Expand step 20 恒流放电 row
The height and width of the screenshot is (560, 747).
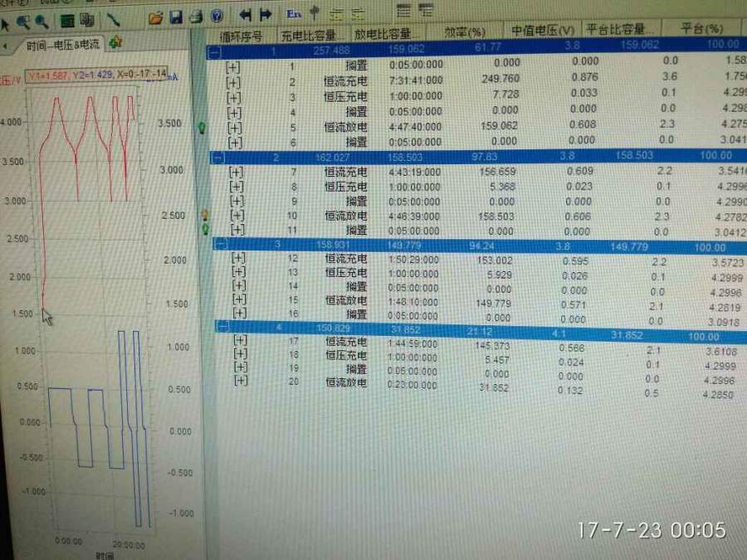(x=241, y=381)
